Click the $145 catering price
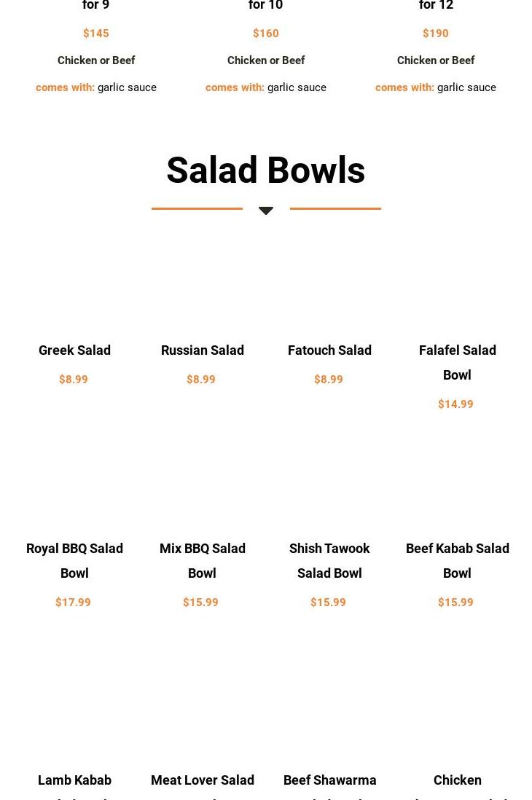This screenshot has width=532, height=800. point(96,34)
